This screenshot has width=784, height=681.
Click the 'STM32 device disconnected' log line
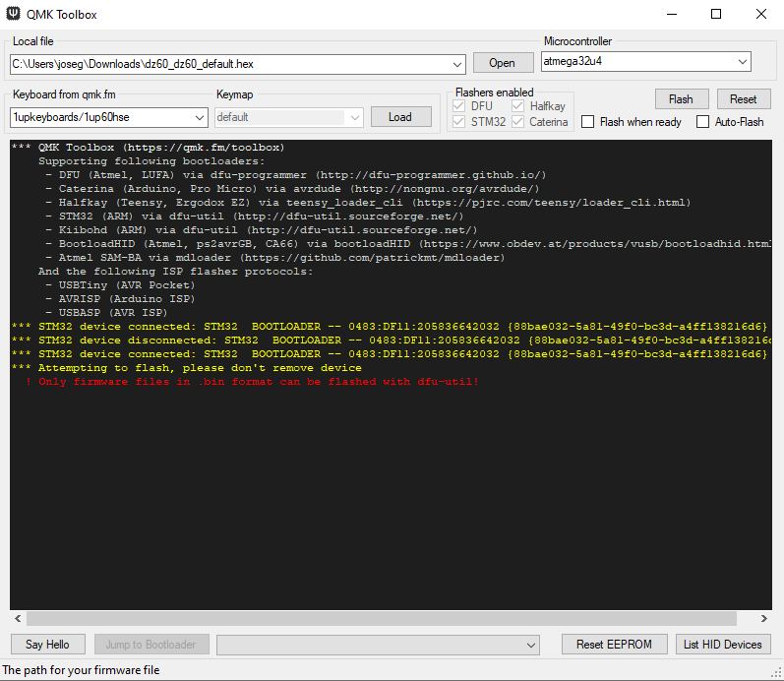click(391, 340)
